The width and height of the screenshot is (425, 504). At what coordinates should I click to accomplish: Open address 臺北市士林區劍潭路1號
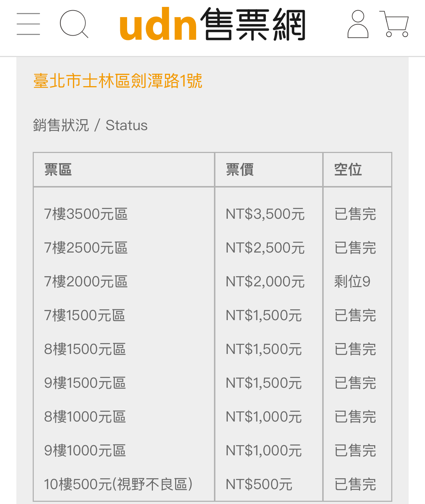click(x=118, y=81)
